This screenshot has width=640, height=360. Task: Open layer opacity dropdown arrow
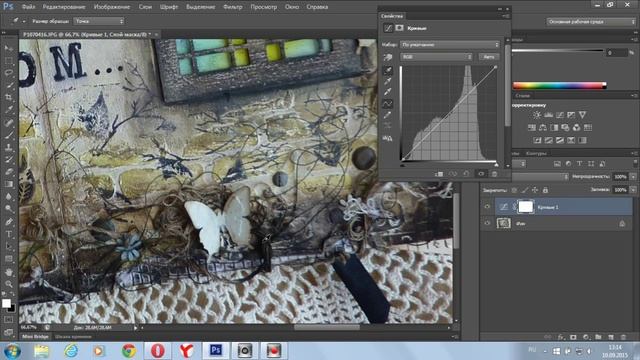tap(633, 177)
